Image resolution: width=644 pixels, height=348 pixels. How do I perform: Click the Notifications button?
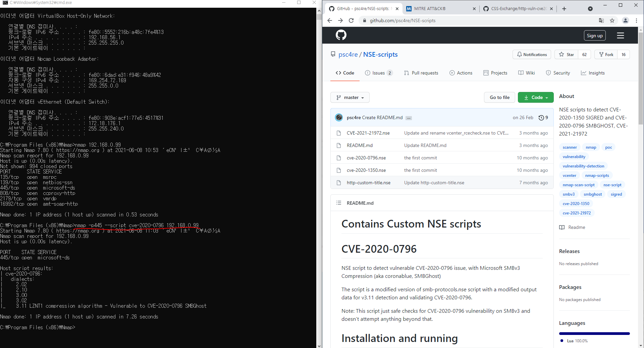point(532,54)
